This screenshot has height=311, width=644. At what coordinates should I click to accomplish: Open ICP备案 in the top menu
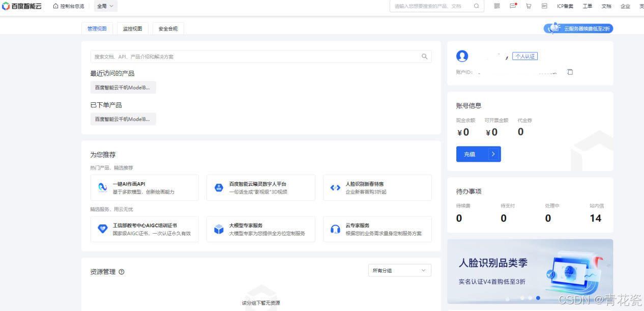tap(565, 6)
